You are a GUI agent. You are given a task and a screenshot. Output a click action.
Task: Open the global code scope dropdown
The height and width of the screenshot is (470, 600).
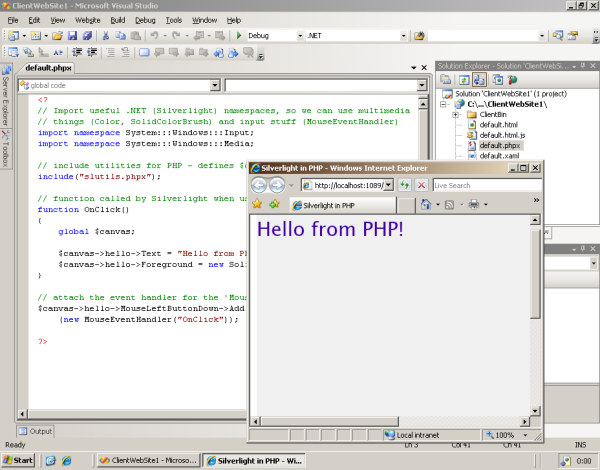point(215,85)
